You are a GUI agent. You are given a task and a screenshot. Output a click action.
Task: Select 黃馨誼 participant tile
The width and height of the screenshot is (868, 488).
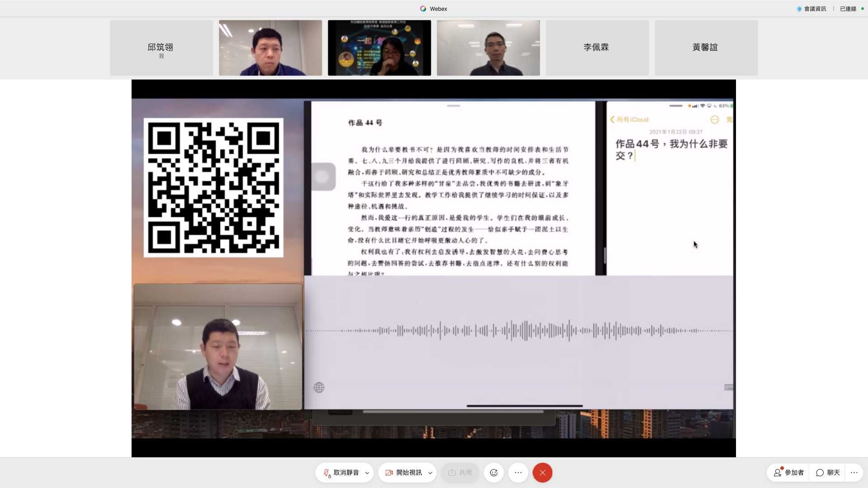coord(706,48)
